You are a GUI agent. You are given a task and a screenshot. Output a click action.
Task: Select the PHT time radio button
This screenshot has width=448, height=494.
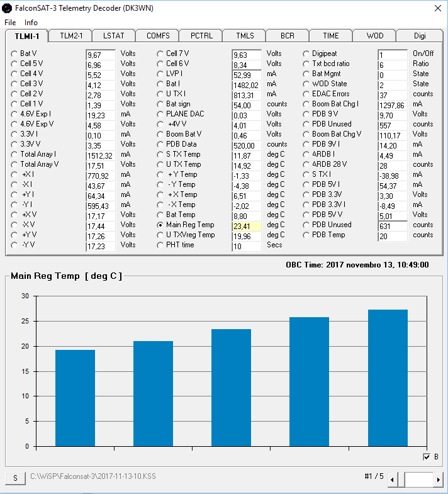[160, 245]
